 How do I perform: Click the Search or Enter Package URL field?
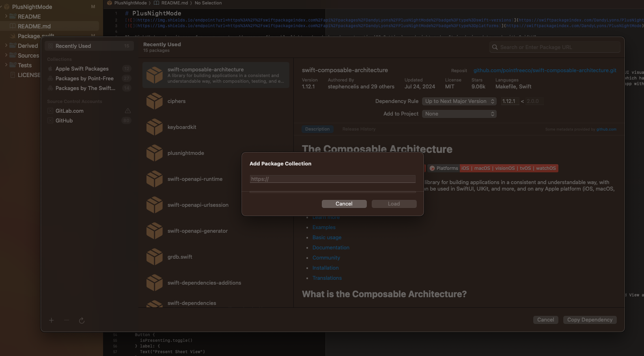(x=555, y=47)
